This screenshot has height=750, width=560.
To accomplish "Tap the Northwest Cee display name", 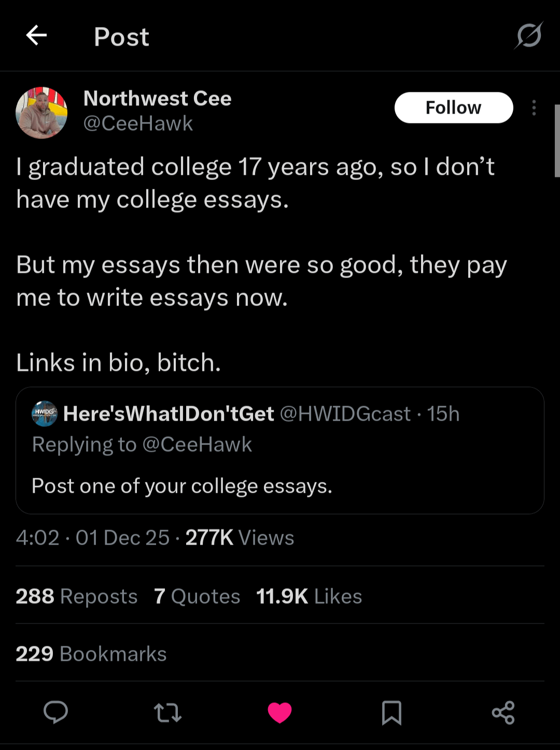I will pyautogui.click(x=158, y=99).
